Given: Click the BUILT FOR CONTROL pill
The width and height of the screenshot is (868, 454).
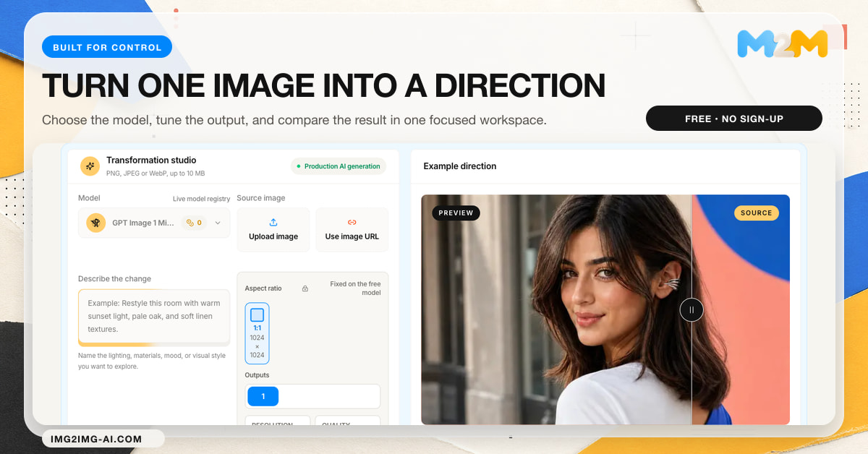Looking at the screenshot, I should pyautogui.click(x=107, y=47).
